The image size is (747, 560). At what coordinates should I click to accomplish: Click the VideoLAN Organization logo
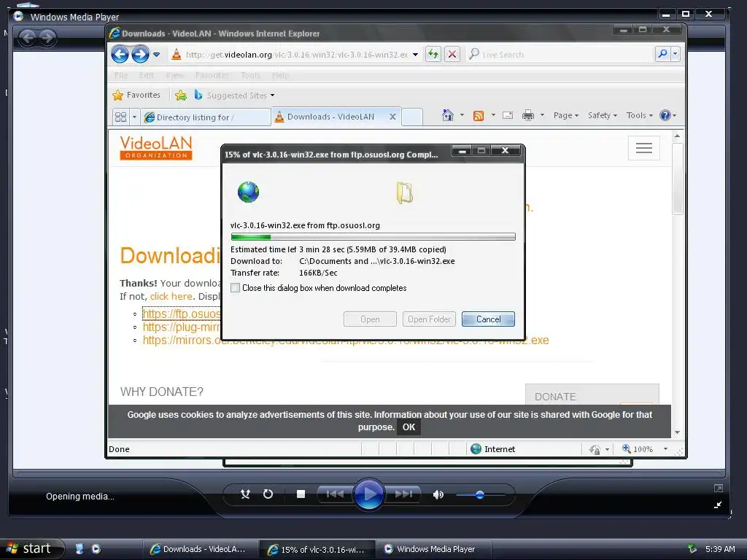click(x=156, y=147)
